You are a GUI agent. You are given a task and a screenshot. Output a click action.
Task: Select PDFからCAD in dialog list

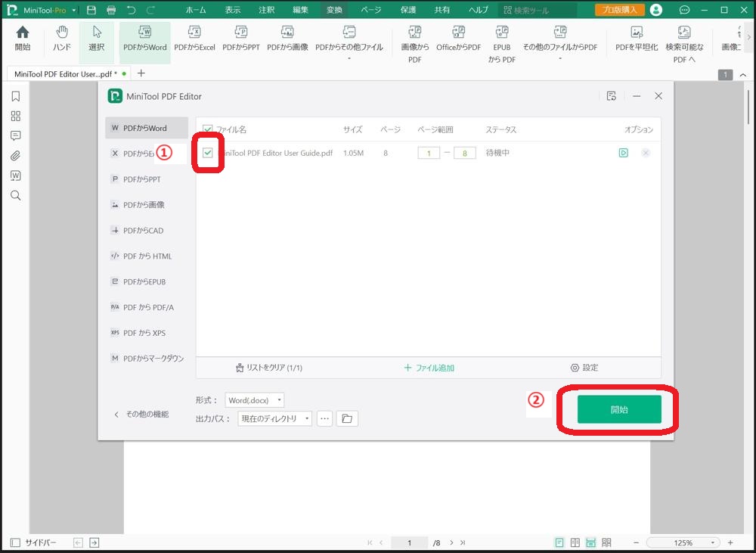click(x=147, y=230)
